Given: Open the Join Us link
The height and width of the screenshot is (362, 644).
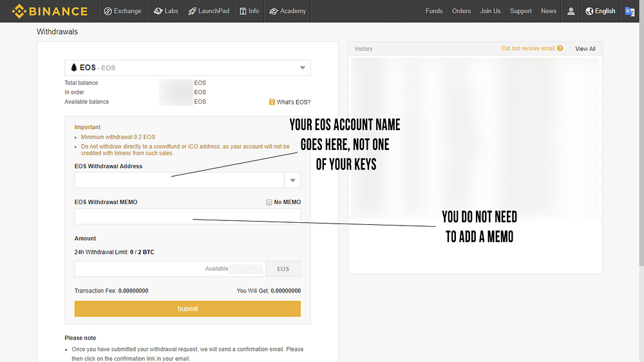Looking at the screenshot, I should [x=490, y=11].
